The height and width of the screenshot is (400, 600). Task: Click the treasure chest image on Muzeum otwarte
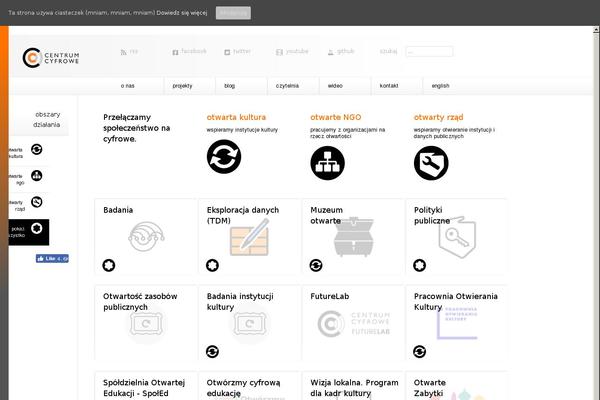[x=354, y=237]
